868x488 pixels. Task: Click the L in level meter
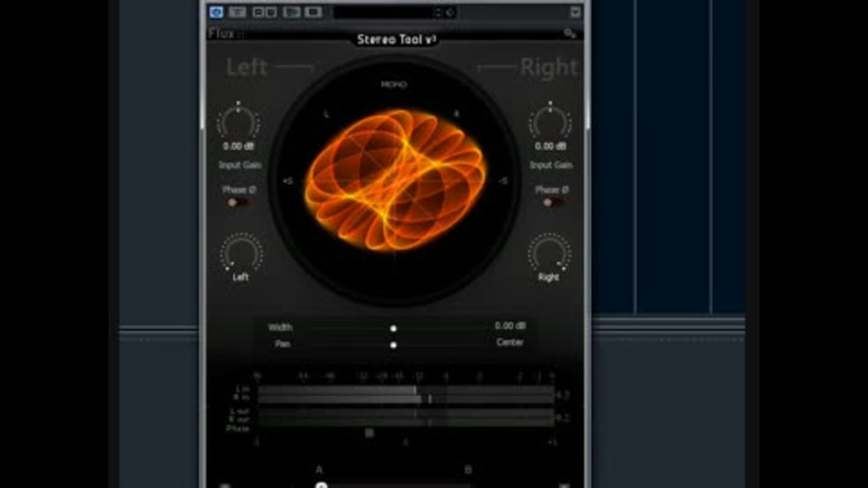coord(406,390)
